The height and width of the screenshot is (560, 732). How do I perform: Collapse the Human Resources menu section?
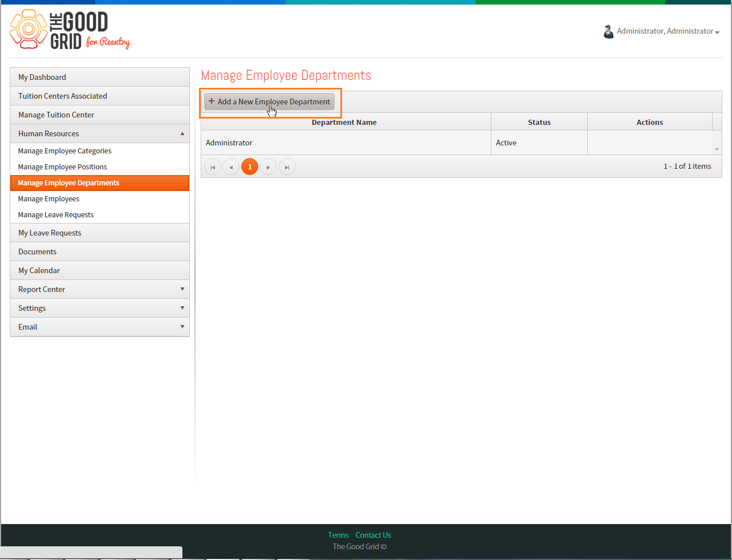pos(182,133)
